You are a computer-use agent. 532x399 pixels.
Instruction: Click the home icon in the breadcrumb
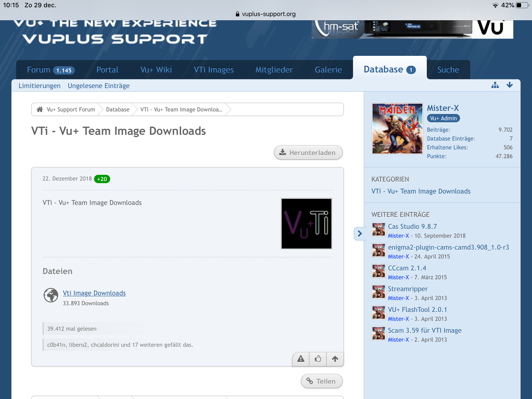(40, 109)
